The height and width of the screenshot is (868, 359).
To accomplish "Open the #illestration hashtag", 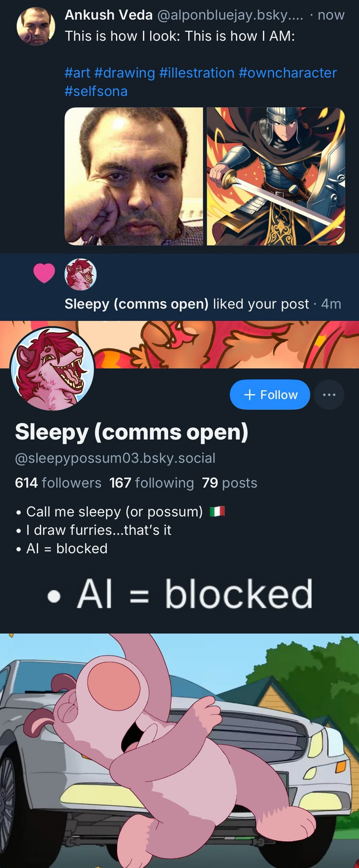I will (197, 73).
